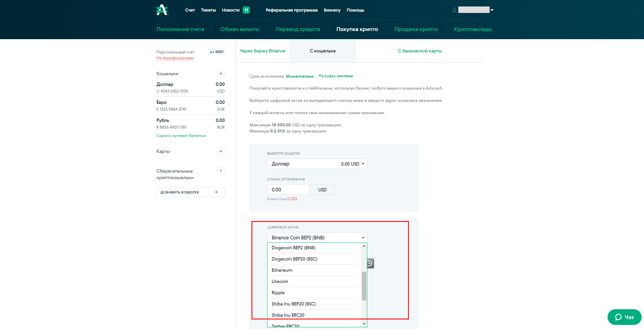Click the ДОБАВИТЬ КОШЕЛЕК button
The width and height of the screenshot is (644, 329).
190,192
